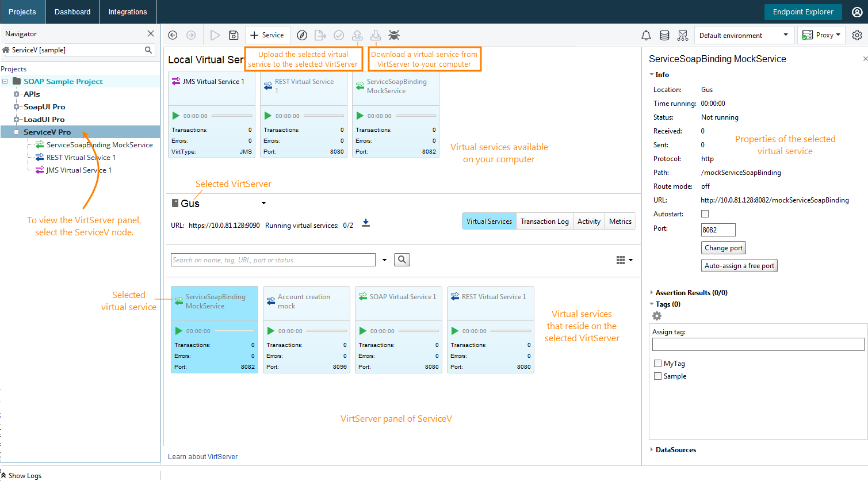The width and height of the screenshot is (868, 481).
Task: Collapse the SOAP Sample Project node
Action: pos(5,82)
